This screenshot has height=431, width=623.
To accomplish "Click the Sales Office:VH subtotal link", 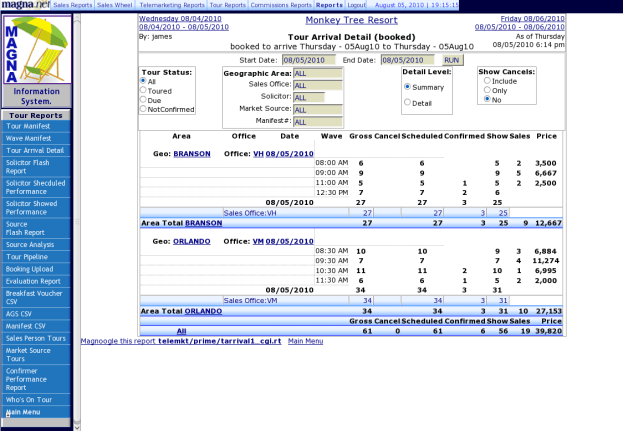I will 250,213.
